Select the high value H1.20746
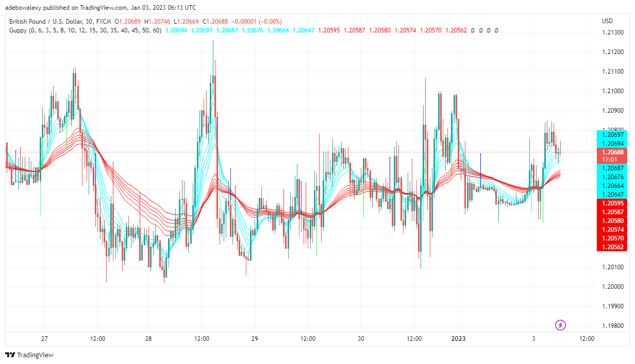The image size is (635, 364). 158,21
